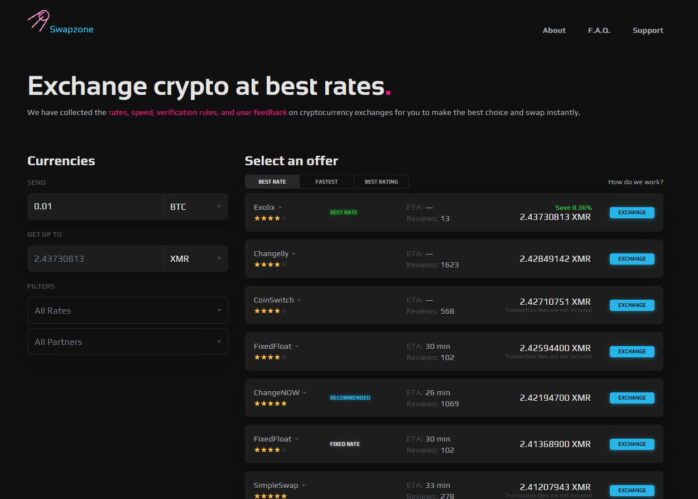Viewport: 698px width, 499px height.
Task: Open the BTC send currency dropdown
Action: [195, 207]
